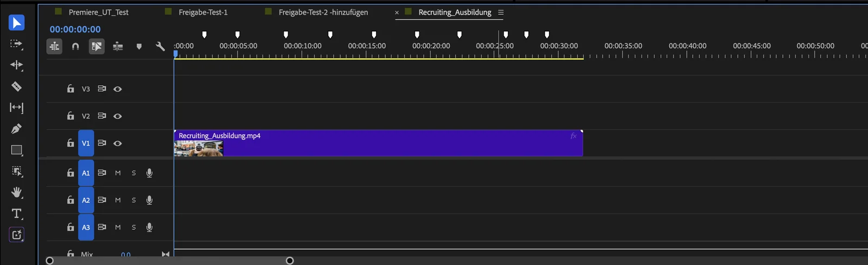Solo track A2
This screenshot has width=868, height=265.
click(x=133, y=200)
